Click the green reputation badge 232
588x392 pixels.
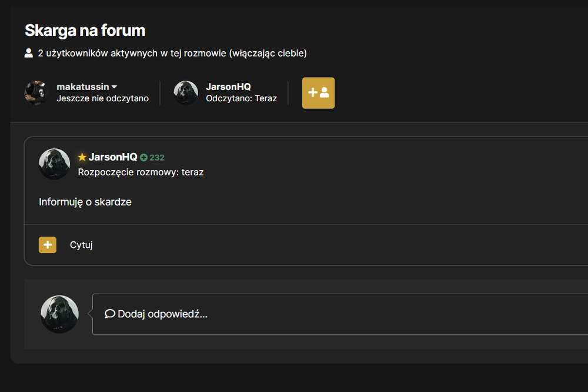[x=152, y=157]
